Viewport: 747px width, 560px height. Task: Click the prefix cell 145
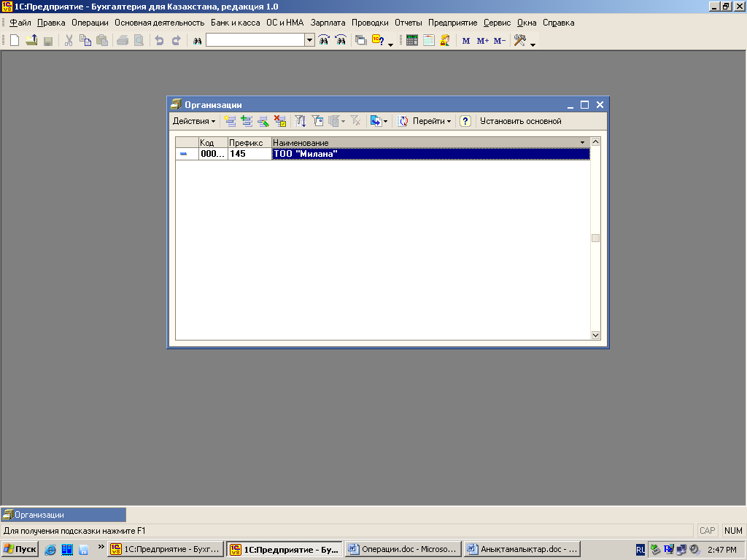pyautogui.click(x=249, y=154)
